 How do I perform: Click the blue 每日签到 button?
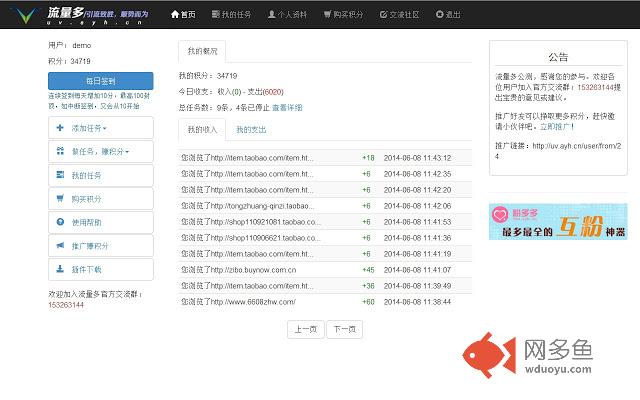point(101,81)
